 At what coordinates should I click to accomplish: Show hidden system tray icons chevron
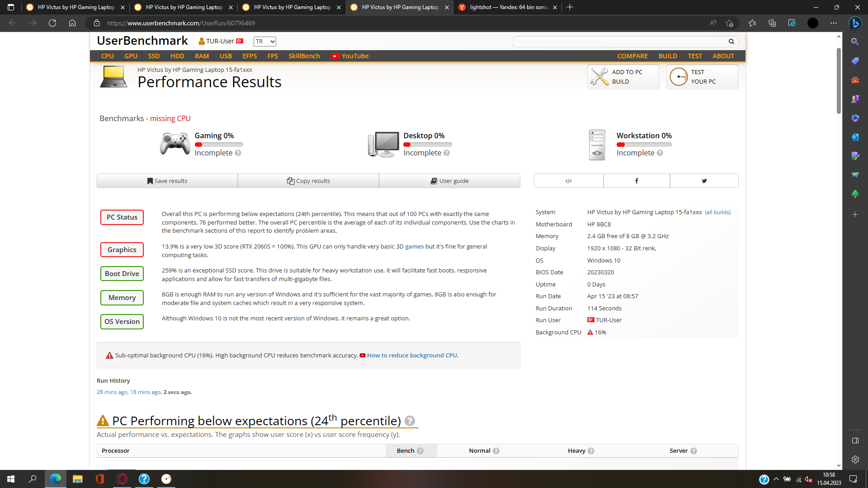pyautogui.click(x=776, y=479)
